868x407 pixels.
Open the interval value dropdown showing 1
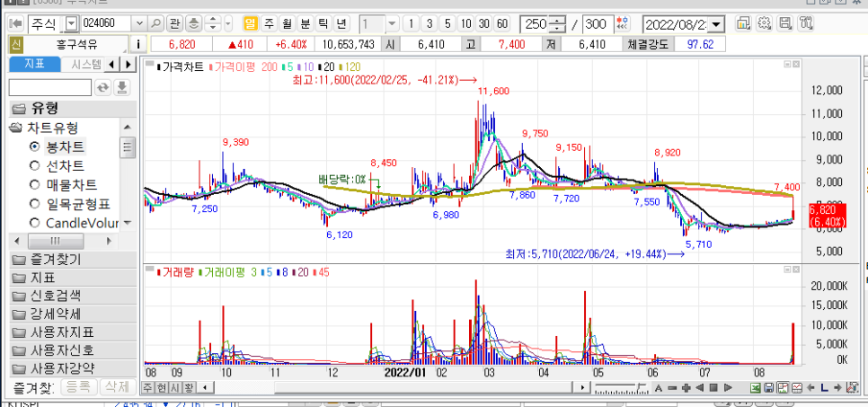(x=392, y=24)
